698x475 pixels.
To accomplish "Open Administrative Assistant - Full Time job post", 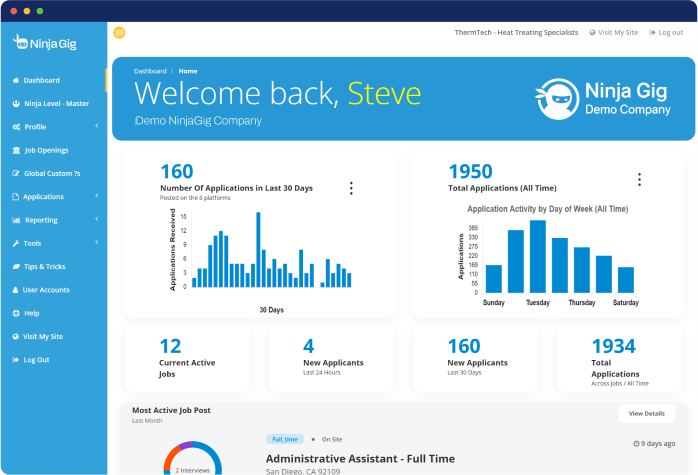I will [360, 459].
